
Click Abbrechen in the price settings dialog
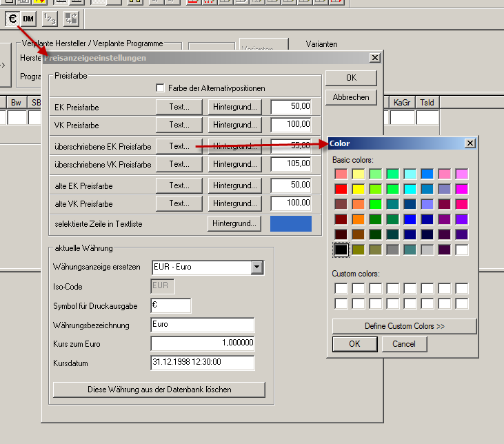click(351, 97)
